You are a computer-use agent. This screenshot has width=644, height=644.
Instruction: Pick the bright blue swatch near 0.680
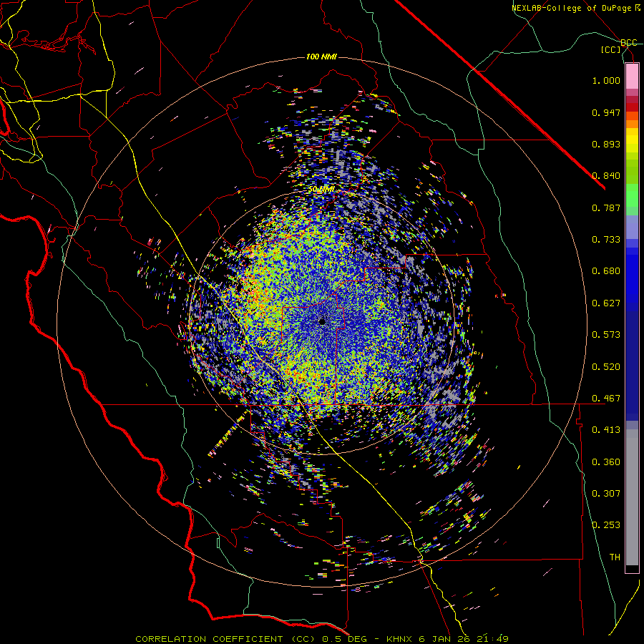click(x=632, y=275)
